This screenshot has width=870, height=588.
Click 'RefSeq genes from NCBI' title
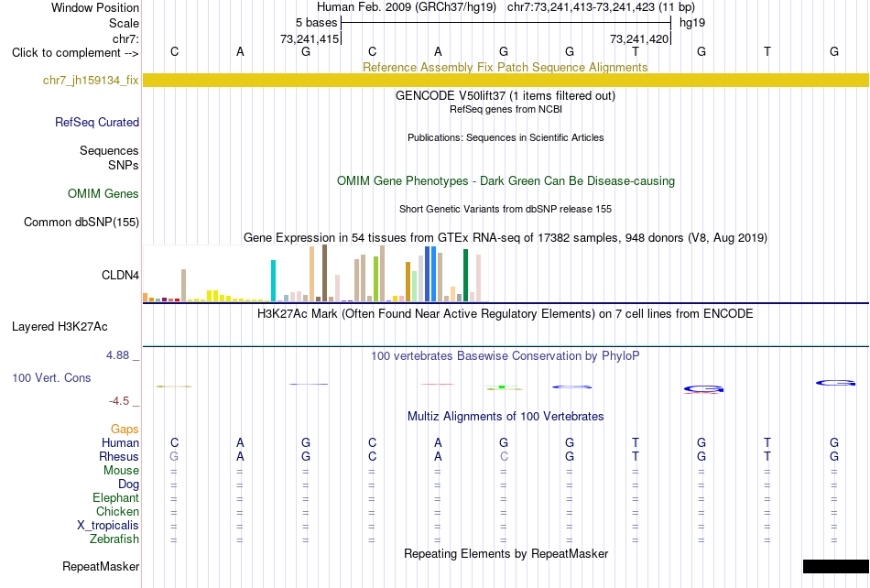[x=506, y=109]
